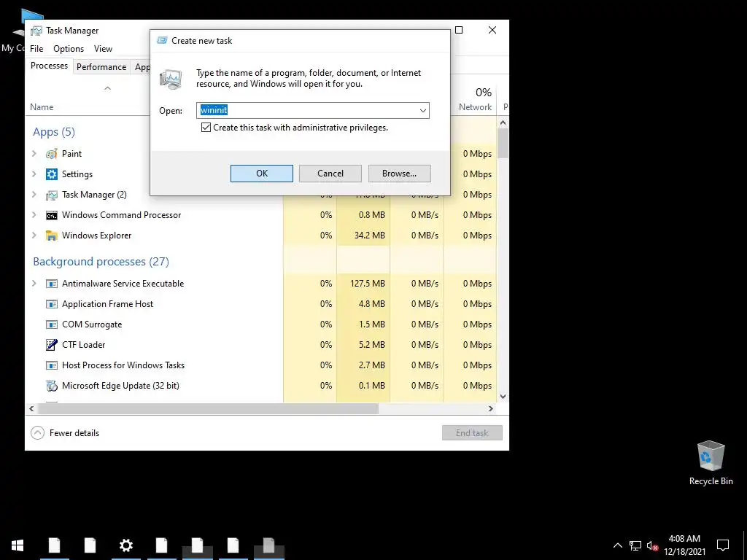The image size is (747, 560).
Task: Click the Application Frame Host icon
Action: [x=52, y=304]
